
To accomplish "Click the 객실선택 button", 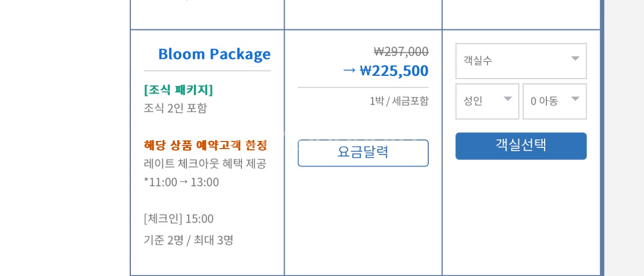I will point(521,146).
